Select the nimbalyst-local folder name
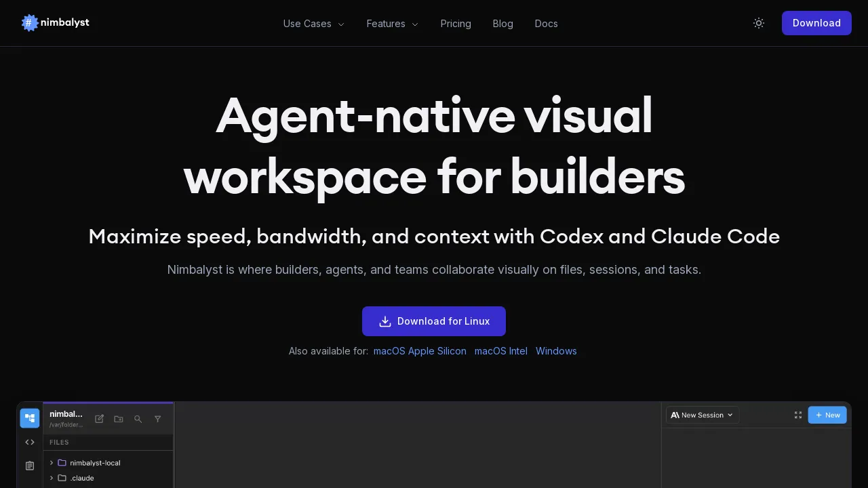The width and height of the screenshot is (868, 488). coord(95,463)
